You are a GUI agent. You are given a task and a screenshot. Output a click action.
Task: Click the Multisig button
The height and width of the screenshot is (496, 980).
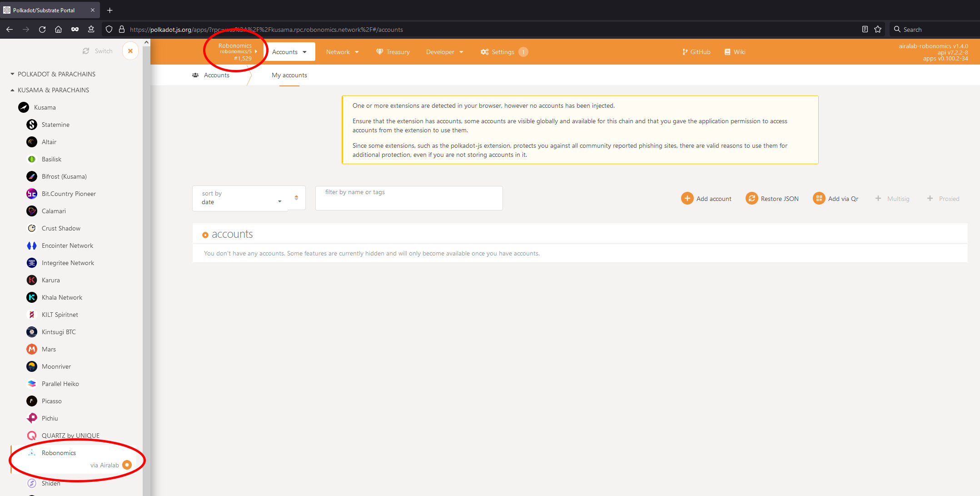(892, 199)
